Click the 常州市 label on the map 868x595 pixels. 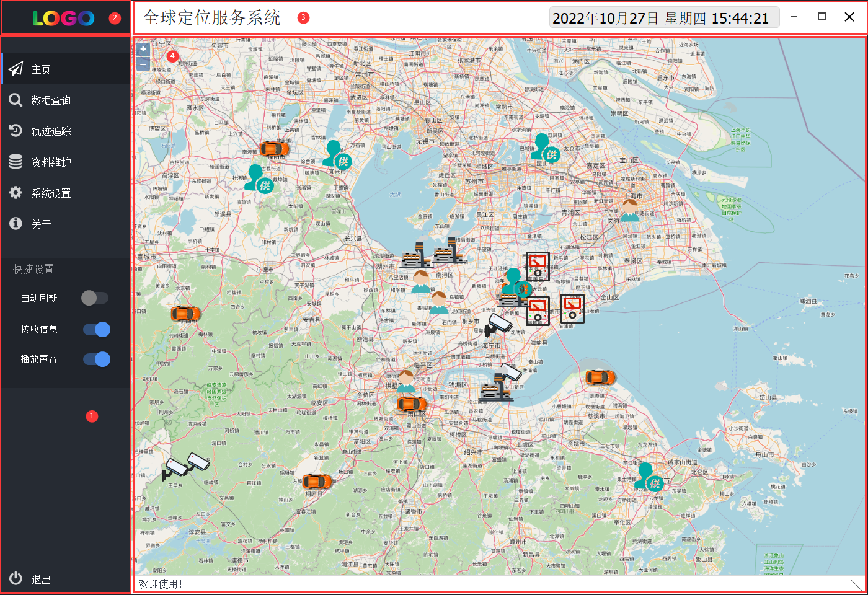click(x=365, y=74)
